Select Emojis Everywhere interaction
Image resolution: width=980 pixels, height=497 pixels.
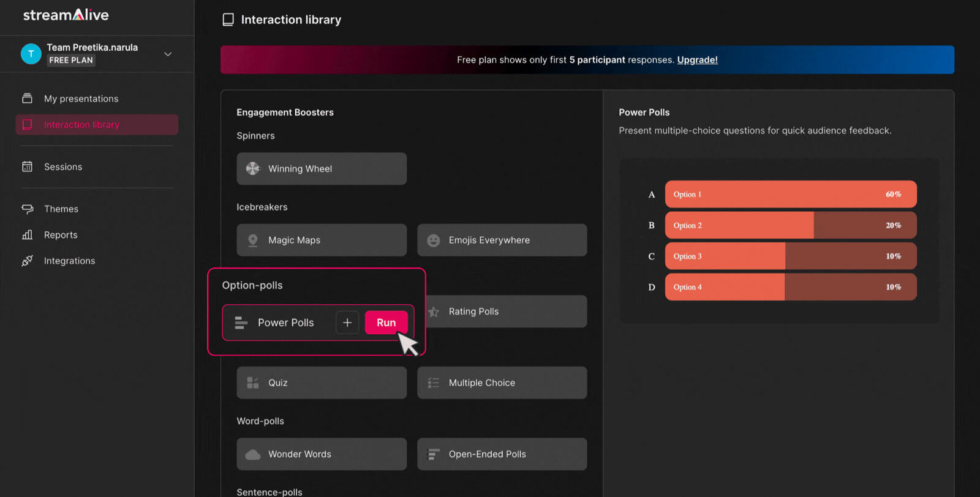[x=502, y=240]
